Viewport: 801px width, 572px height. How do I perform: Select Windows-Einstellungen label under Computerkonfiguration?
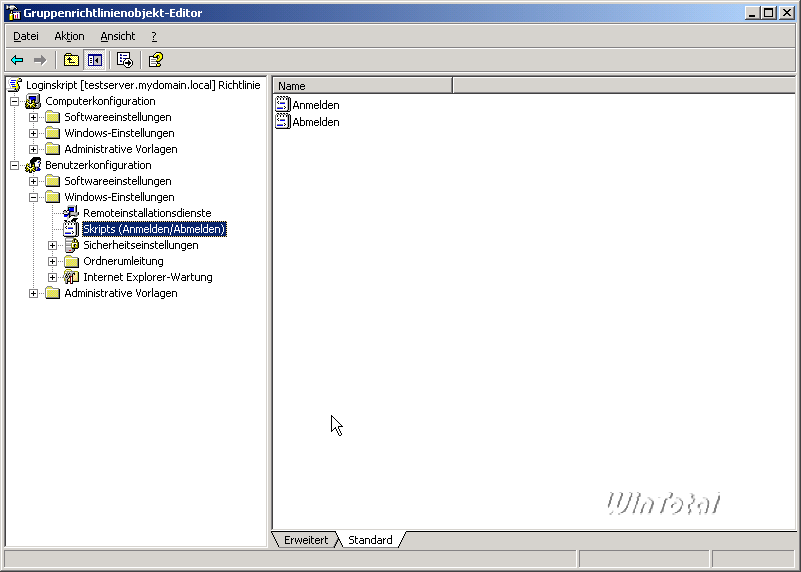[x=119, y=133]
